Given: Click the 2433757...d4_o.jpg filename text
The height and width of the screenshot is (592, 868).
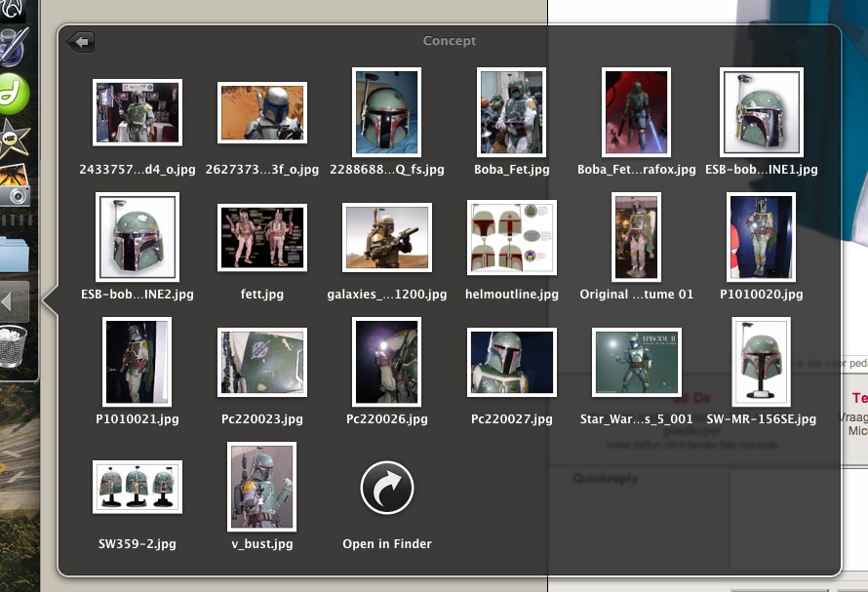Looking at the screenshot, I should (x=138, y=170).
